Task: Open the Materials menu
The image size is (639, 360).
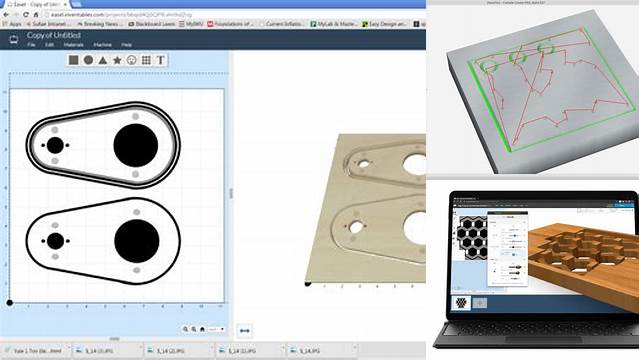Action: click(74, 45)
